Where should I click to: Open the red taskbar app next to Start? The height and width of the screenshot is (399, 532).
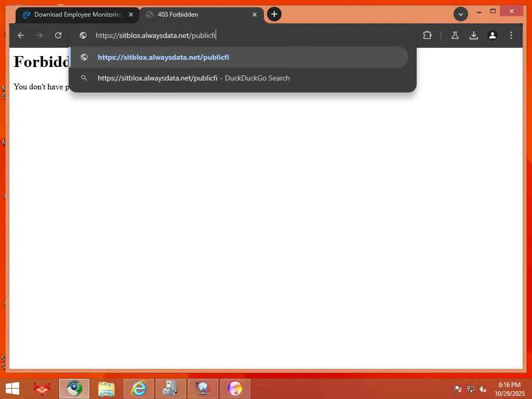pyautogui.click(x=42, y=389)
